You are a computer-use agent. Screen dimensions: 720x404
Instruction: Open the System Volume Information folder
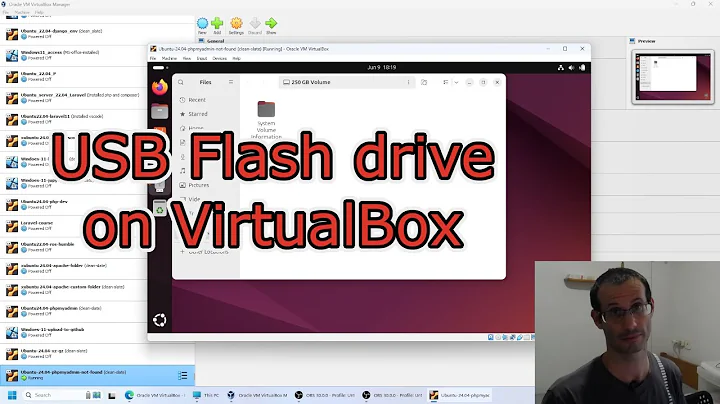pyautogui.click(x=266, y=119)
